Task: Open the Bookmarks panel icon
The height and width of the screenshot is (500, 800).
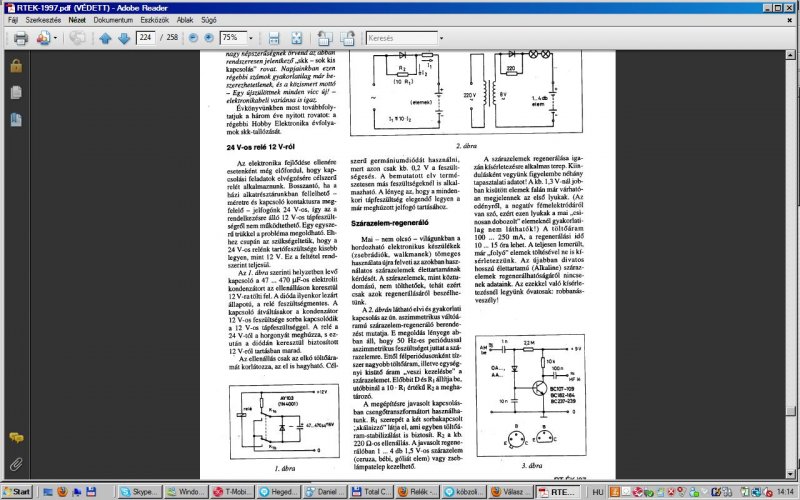Action: 16,120
